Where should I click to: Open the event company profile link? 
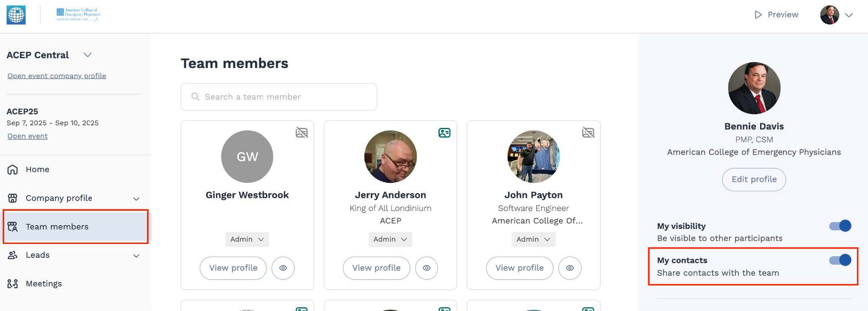click(57, 76)
